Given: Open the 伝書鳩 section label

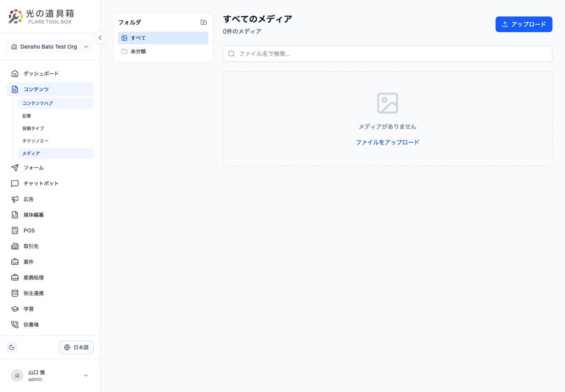Looking at the screenshot, I should (31, 325).
